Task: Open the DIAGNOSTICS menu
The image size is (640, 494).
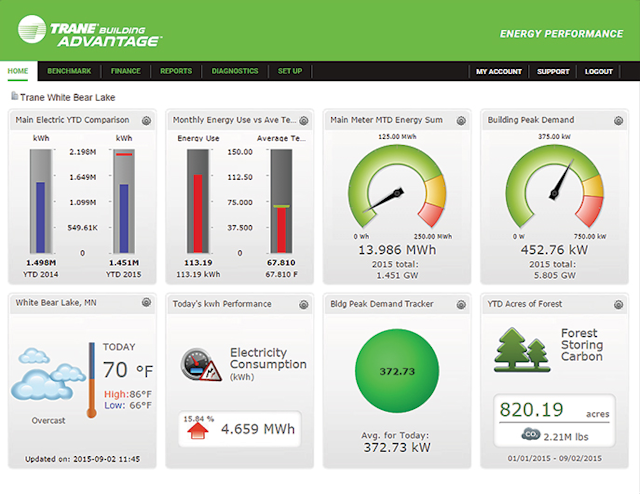Action: (x=235, y=71)
